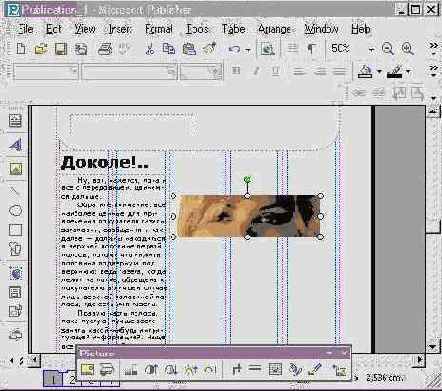This screenshot has height=391, width=442.
Task: Click Line/Border Style icon in Picture toolbar
Action: pyautogui.click(x=255, y=369)
